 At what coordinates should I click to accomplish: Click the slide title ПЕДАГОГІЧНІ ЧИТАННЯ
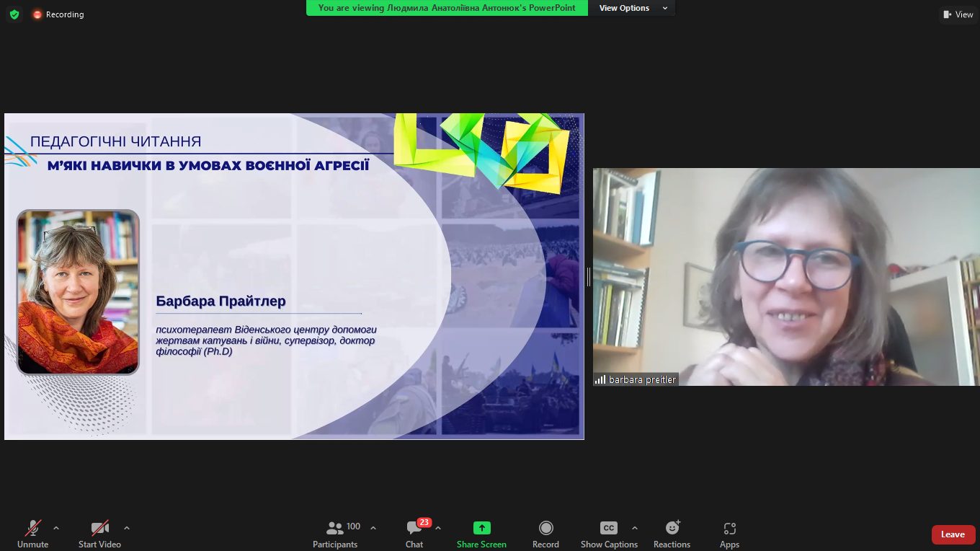click(115, 142)
